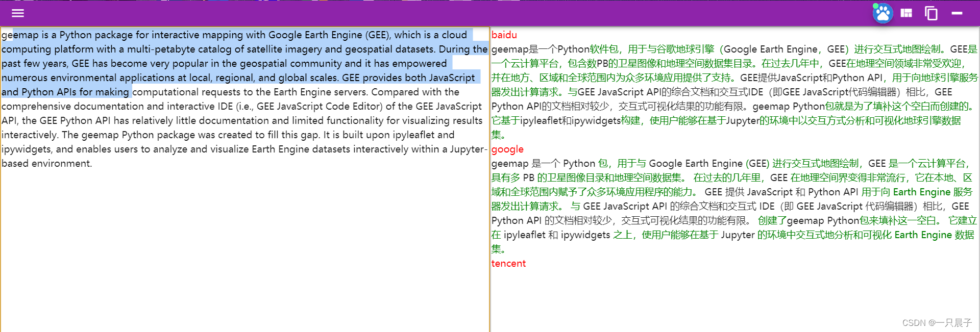Click the dashboard layout icon
The image size is (980, 332).
click(906, 13)
